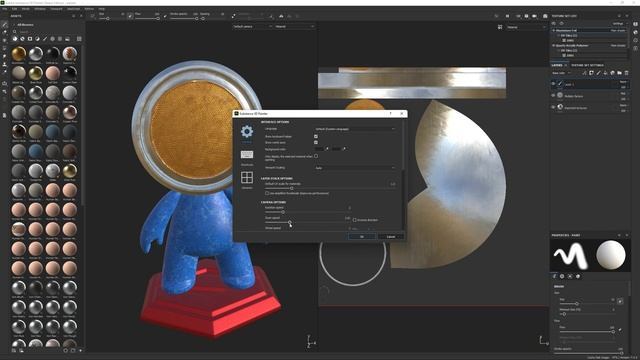Enable auto display selected material checkbox

[x=316, y=156]
